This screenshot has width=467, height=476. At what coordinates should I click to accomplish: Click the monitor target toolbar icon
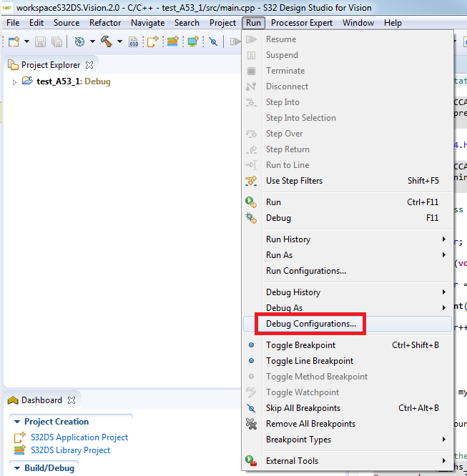[x=193, y=41]
